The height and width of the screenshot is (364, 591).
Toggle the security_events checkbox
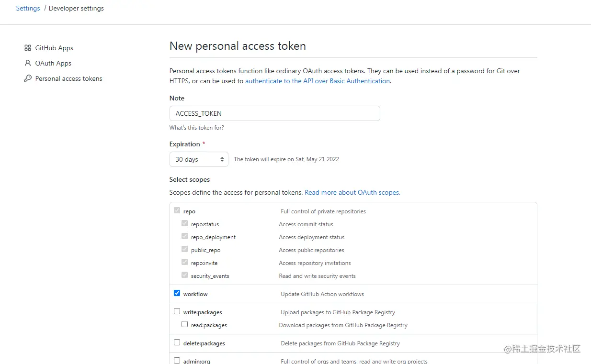point(184,275)
